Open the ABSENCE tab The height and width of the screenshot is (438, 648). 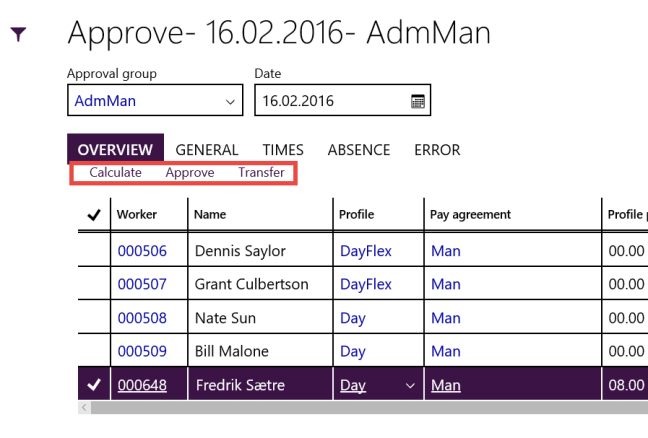[x=358, y=150]
